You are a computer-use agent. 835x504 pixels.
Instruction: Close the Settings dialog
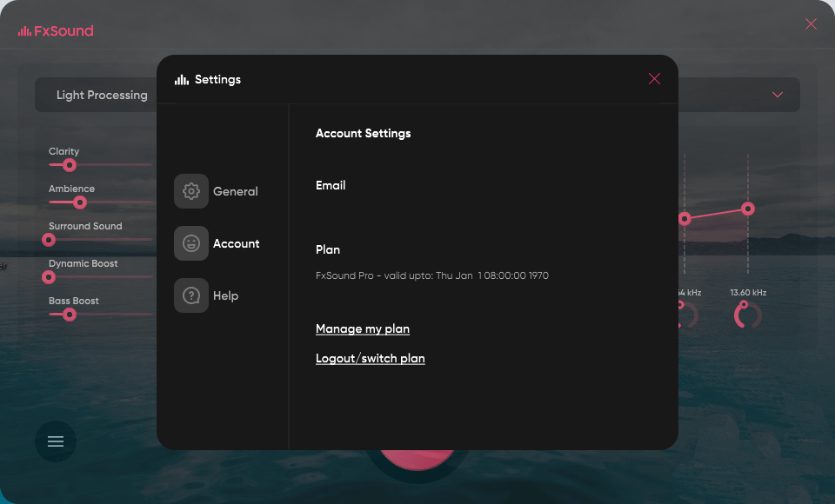(x=654, y=79)
